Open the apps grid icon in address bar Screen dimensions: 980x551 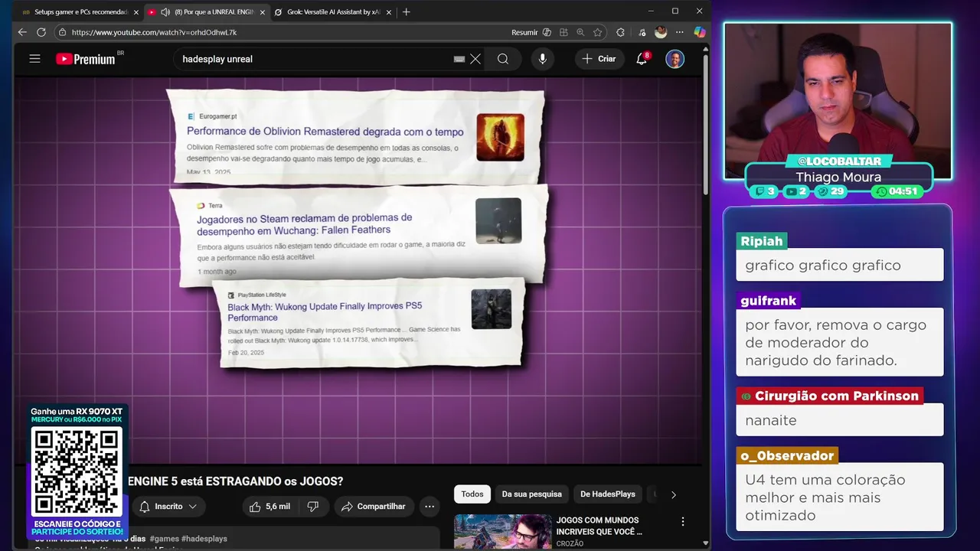point(563,32)
